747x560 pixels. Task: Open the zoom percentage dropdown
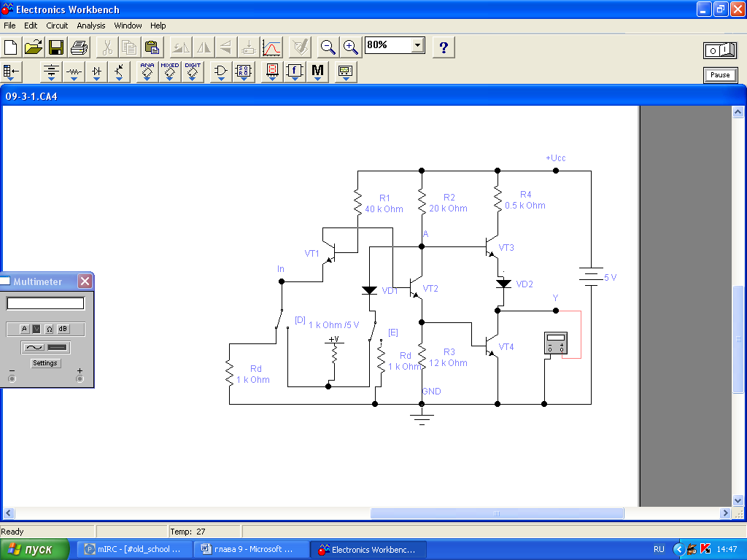[x=417, y=45]
